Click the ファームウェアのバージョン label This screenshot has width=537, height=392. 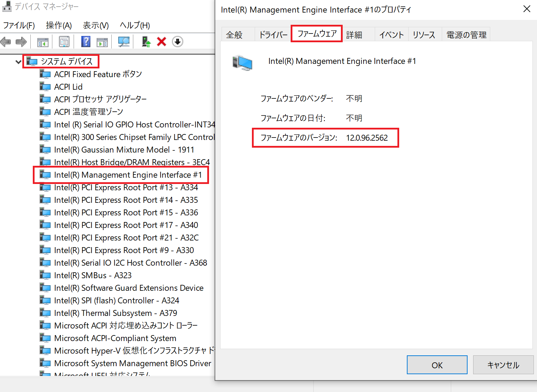(299, 138)
